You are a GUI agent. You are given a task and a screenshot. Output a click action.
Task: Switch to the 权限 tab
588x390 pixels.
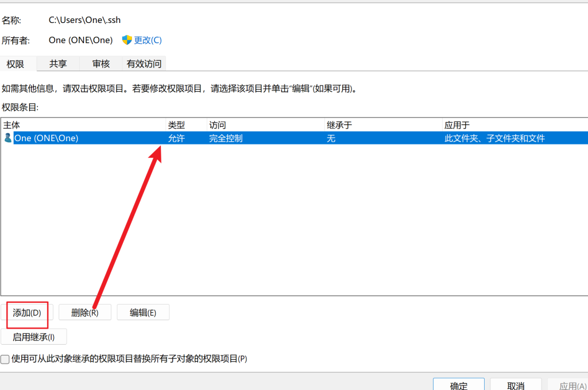coord(16,64)
